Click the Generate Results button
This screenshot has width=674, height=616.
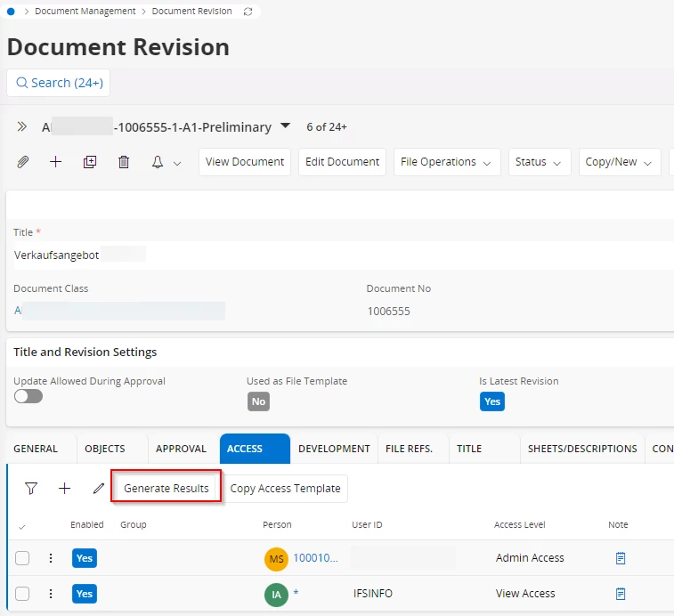(x=166, y=488)
